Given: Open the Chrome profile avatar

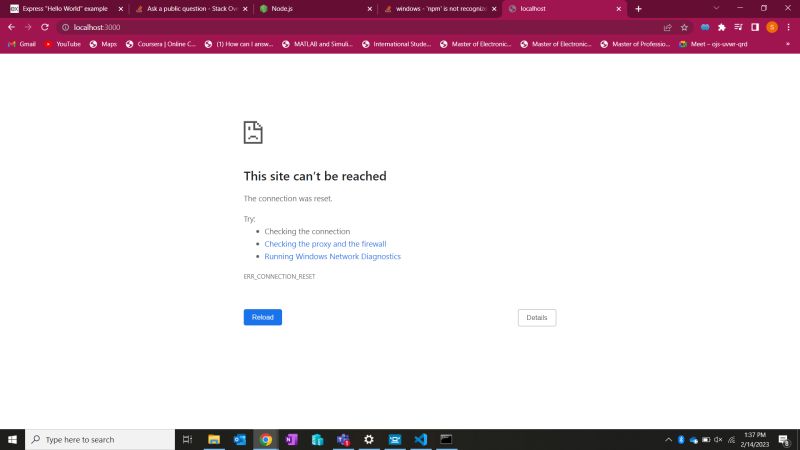Looking at the screenshot, I should pos(772,28).
